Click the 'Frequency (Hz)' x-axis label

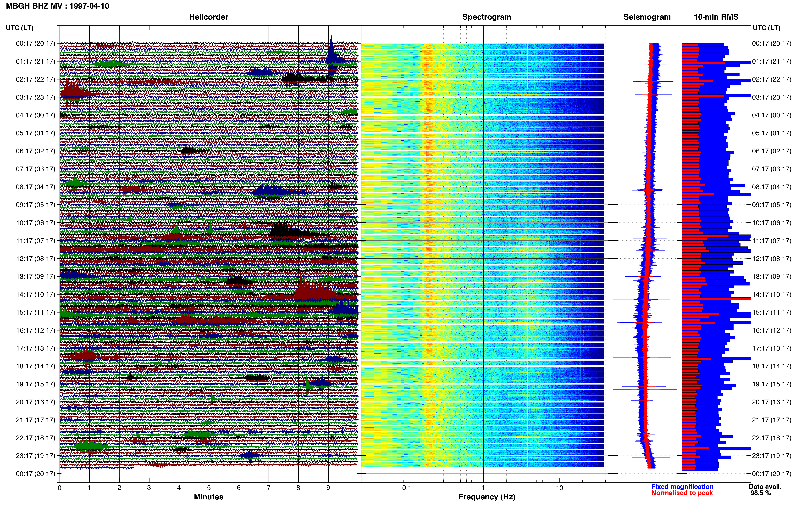point(487,497)
